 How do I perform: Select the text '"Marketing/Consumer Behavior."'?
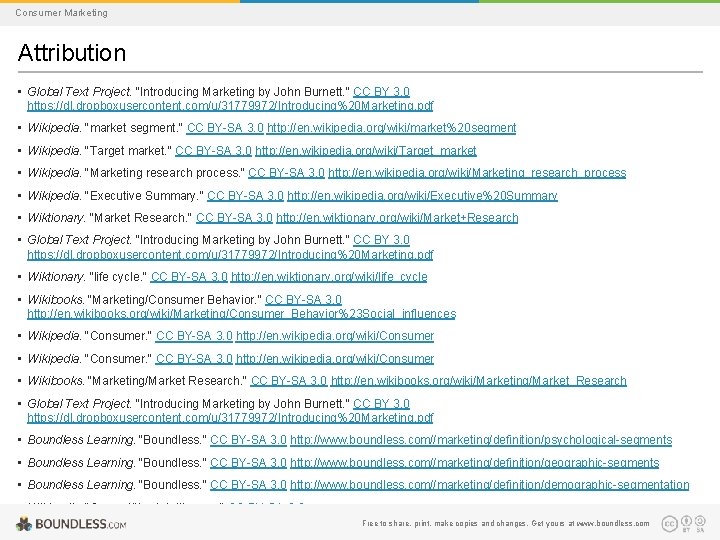(x=174, y=300)
